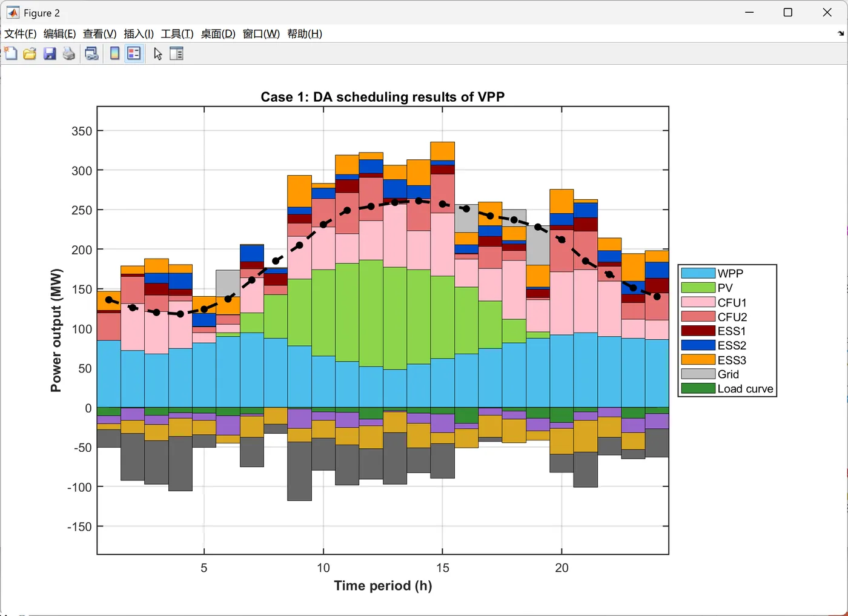Open the 窗口(W) menu

261,34
